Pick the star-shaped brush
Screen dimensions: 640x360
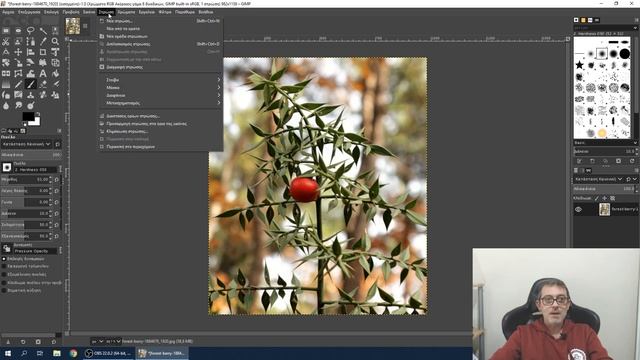tap(579, 65)
